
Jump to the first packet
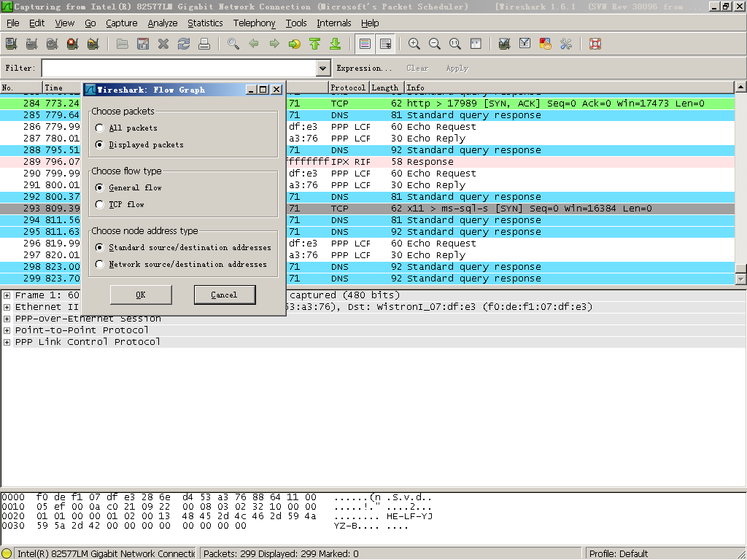pos(315,44)
